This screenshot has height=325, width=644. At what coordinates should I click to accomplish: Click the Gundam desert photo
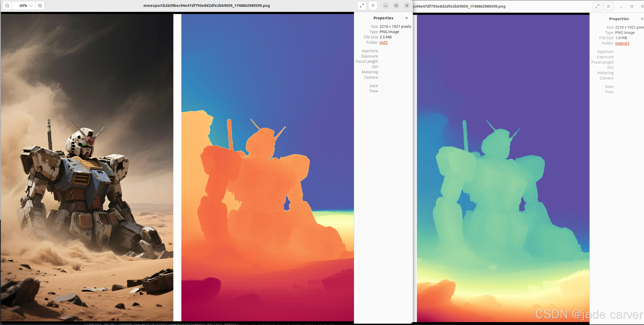pos(87,167)
